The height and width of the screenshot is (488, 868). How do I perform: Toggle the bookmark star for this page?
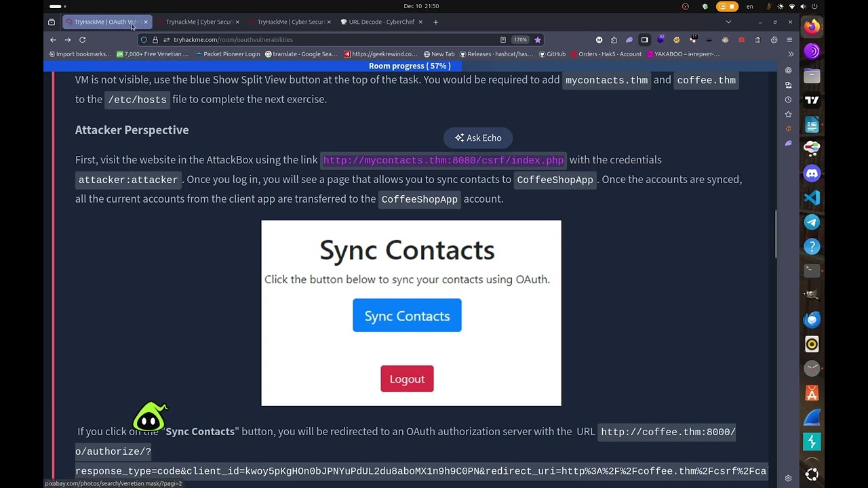(x=538, y=40)
